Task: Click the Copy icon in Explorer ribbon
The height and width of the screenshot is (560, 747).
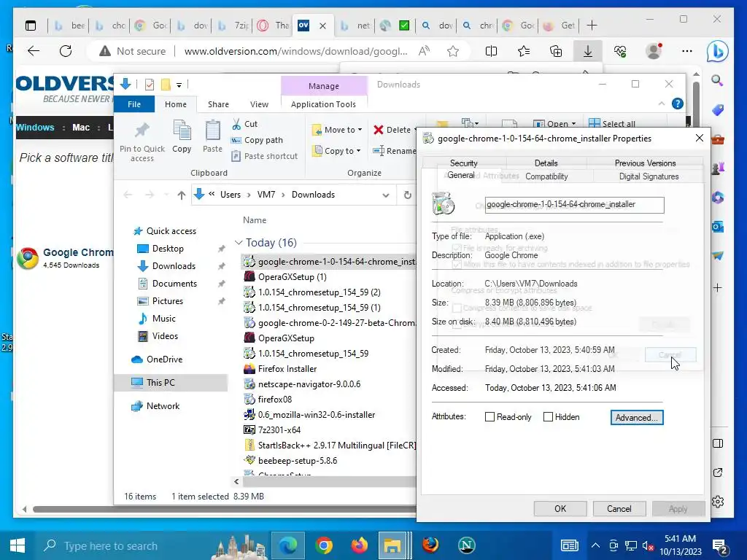Action: pos(182,136)
